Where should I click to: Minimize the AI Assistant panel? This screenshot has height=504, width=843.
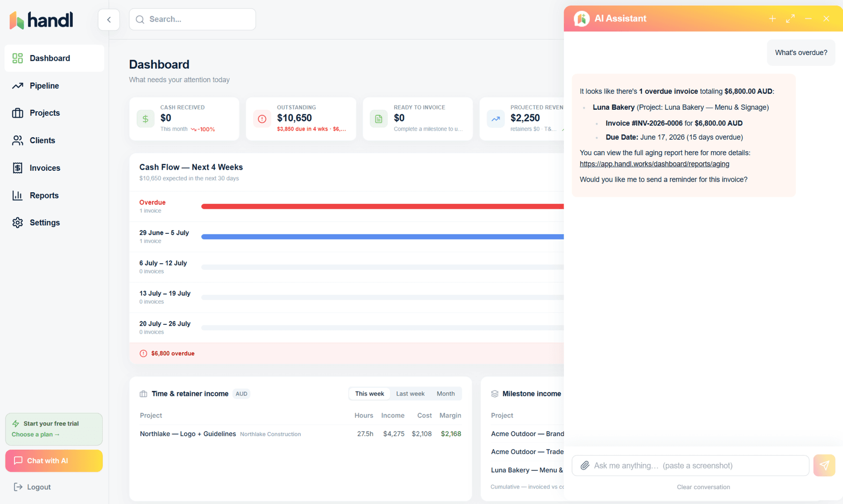[x=808, y=19]
